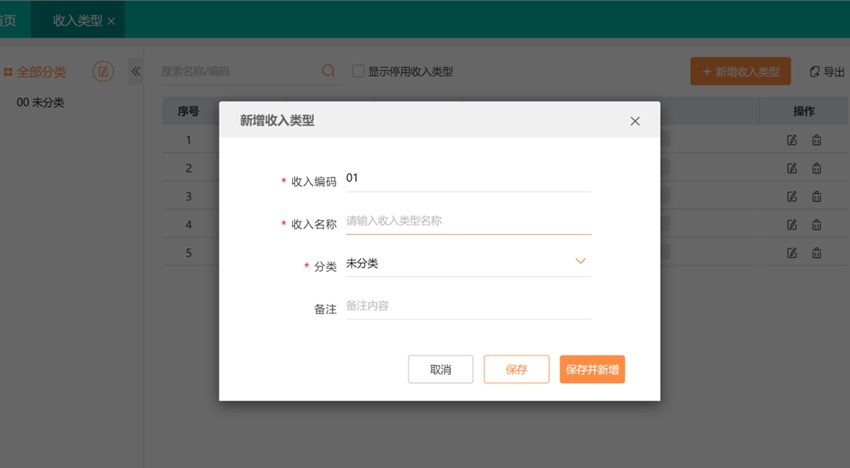Click edit icon in row 3
Screen dimensions: 850x468
(x=792, y=196)
